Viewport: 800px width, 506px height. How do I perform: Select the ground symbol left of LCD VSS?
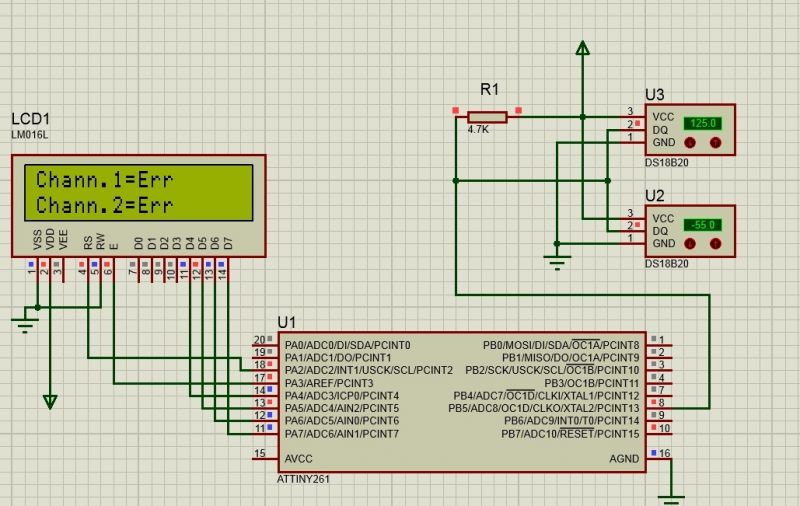pos(20,320)
